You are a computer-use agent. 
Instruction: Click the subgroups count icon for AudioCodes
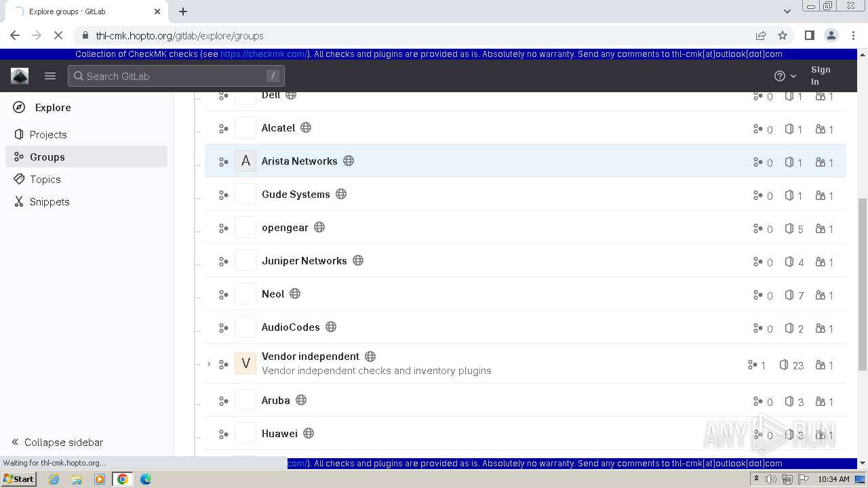point(757,328)
